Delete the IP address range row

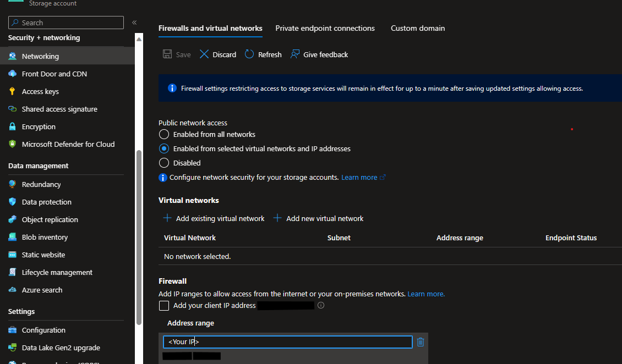pos(421,341)
